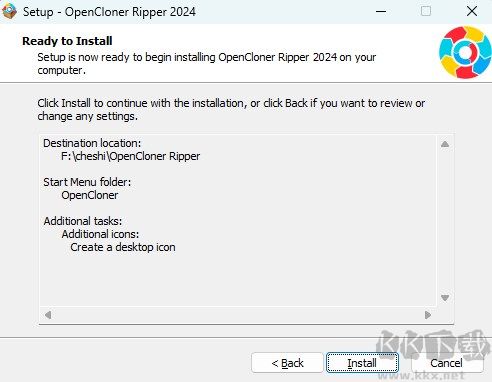Click the scroll up arrow in summary box
Screen dimensions: 492x382
(445, 144)
